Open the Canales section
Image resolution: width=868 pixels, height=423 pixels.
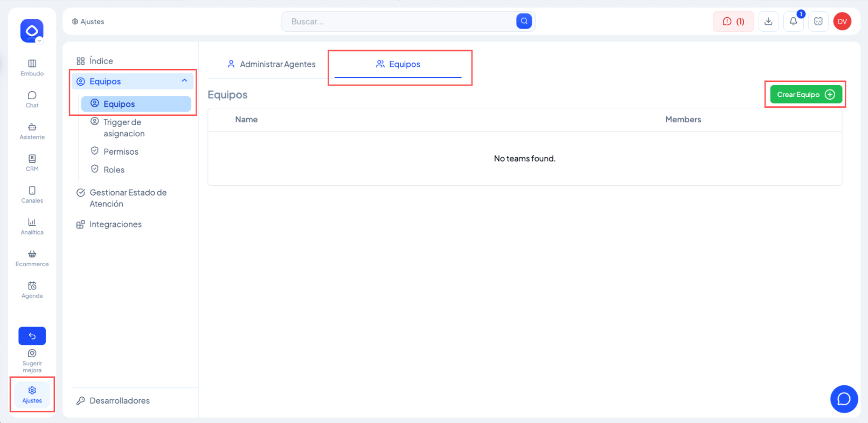32,195
